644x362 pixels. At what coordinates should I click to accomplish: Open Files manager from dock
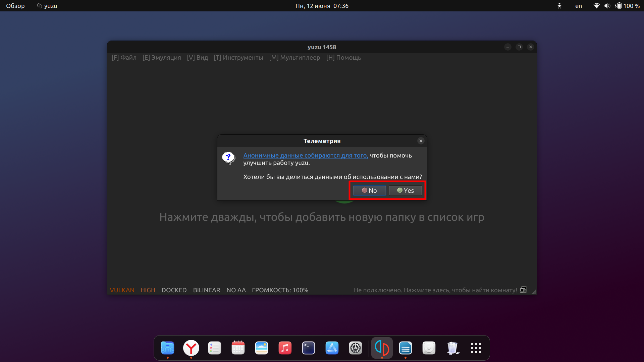[x=168, y=348]
